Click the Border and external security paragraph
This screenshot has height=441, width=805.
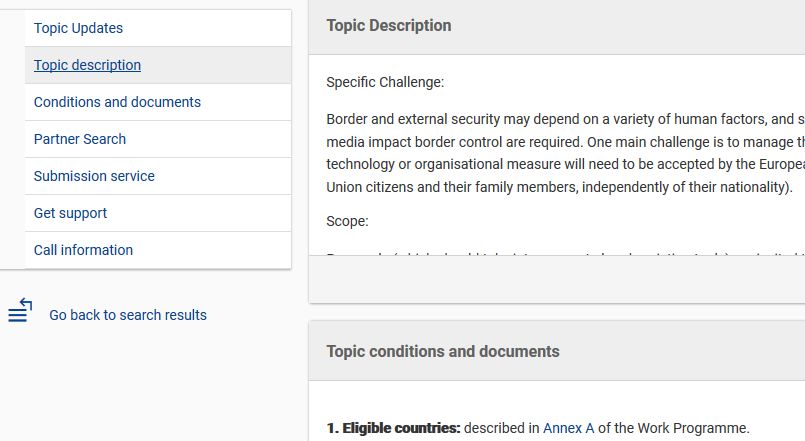pyautogui.click(x=565, y=153)
